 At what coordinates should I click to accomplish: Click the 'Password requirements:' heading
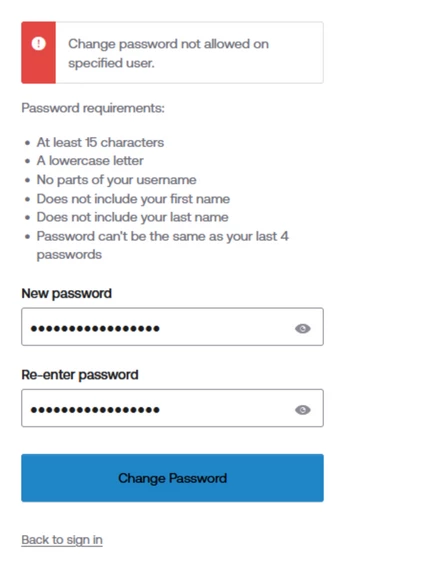pyautogui.click(x=93, y=108)
